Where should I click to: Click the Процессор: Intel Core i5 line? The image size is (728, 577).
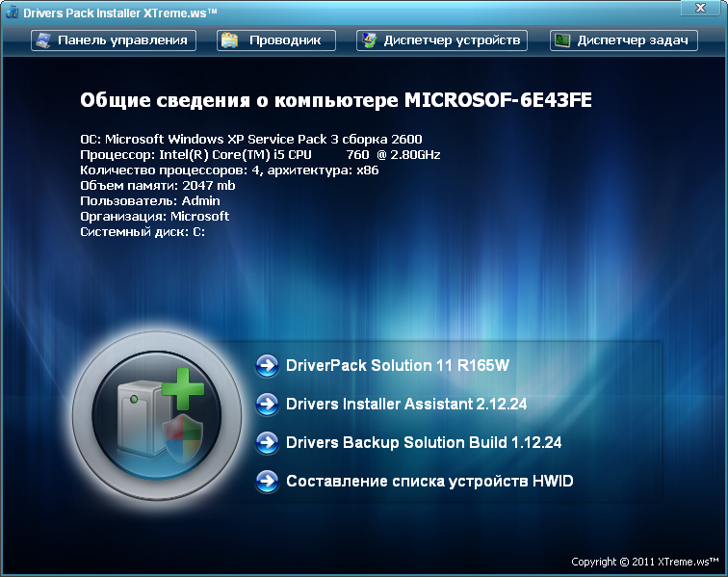click(260, 155)
